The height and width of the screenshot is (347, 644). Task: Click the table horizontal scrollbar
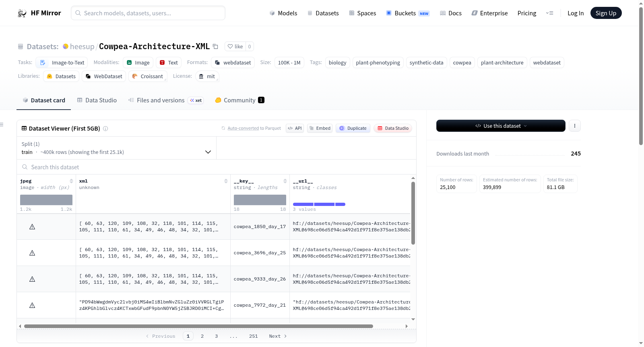point(198,326)
